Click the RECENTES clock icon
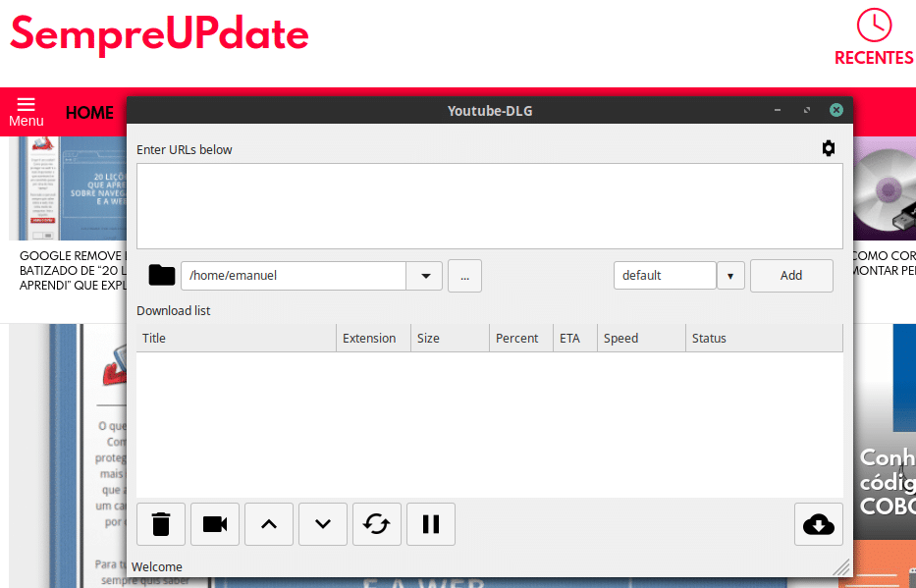 pos(874,25)
